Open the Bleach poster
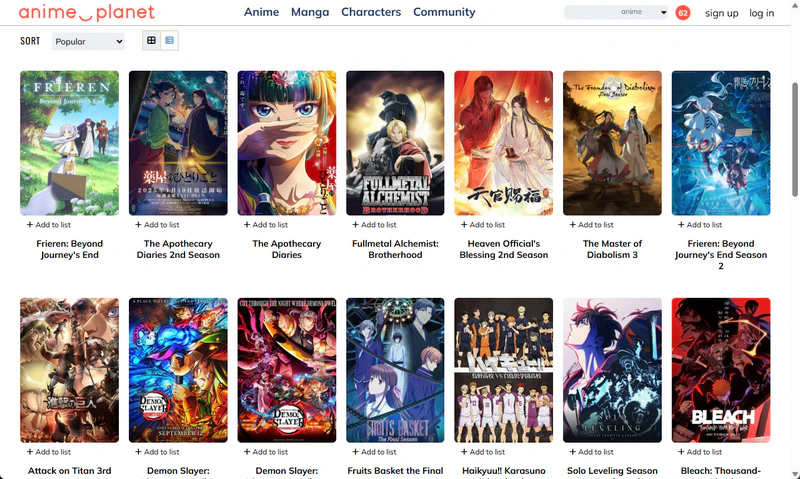The height and width of the screenshot is (479, 800). (x=721, y=370)
